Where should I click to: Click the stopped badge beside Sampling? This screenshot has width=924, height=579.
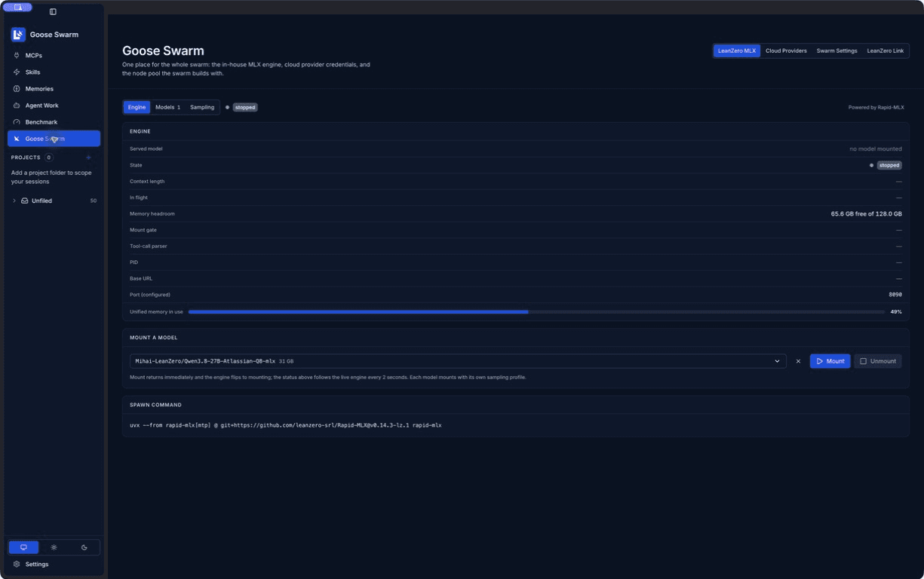tap(245, 107)
